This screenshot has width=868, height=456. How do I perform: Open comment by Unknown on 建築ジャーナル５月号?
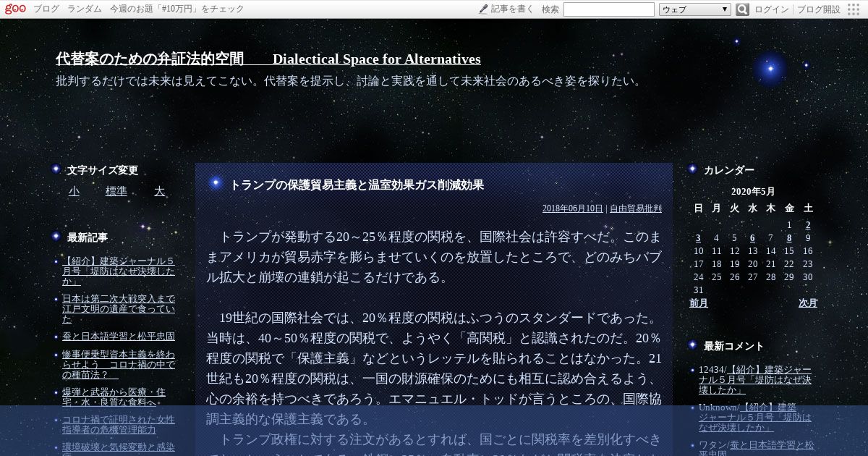754,417
